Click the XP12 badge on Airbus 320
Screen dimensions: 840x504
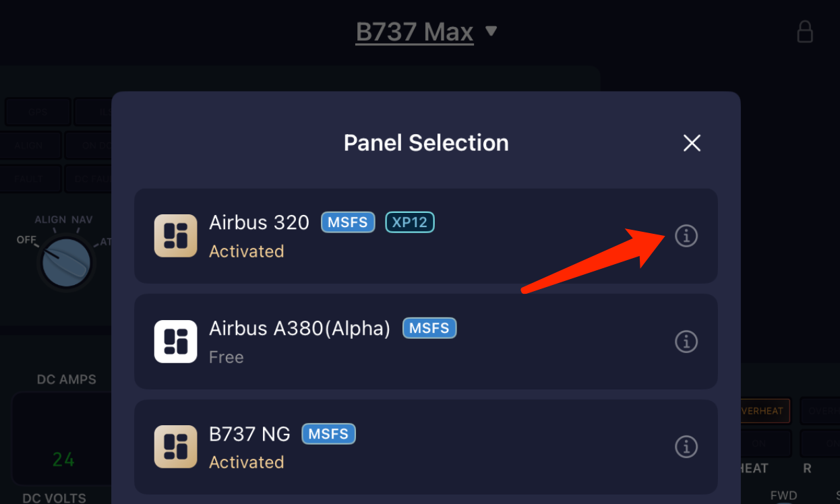click(410, 222)
